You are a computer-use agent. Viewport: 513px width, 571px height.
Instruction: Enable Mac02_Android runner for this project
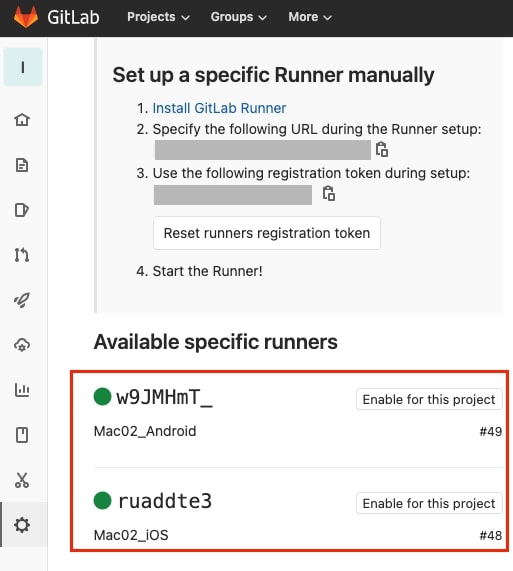[x=429, y=399]
